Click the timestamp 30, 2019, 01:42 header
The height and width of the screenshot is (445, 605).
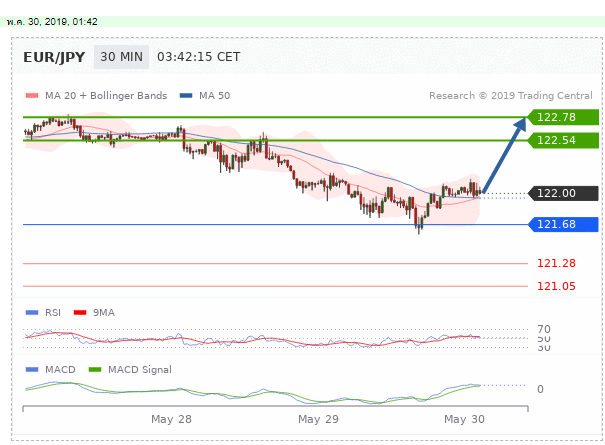pos(52,22)
